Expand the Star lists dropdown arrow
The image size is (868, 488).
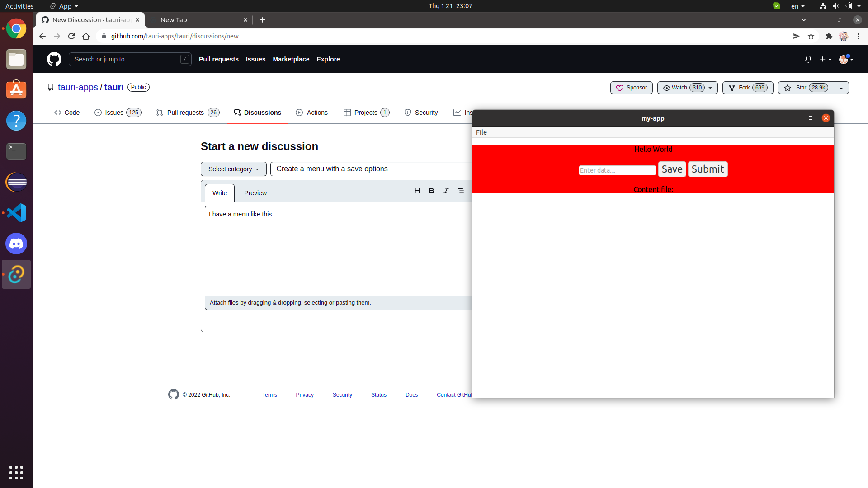[x=841, y=88]
